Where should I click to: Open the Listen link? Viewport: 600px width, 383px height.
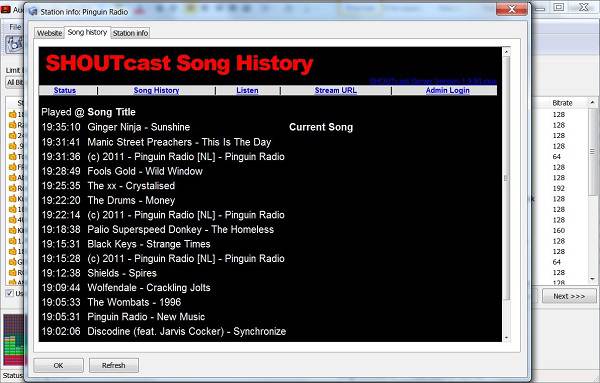click(x=247, y=90)
